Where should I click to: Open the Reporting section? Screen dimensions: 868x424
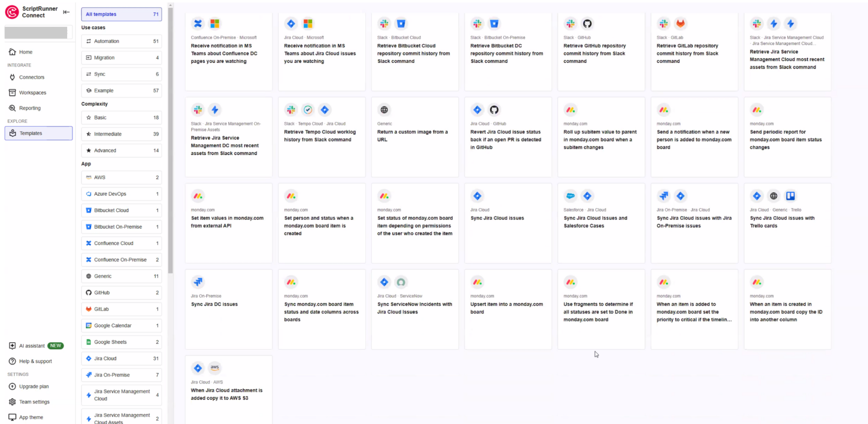29,108
